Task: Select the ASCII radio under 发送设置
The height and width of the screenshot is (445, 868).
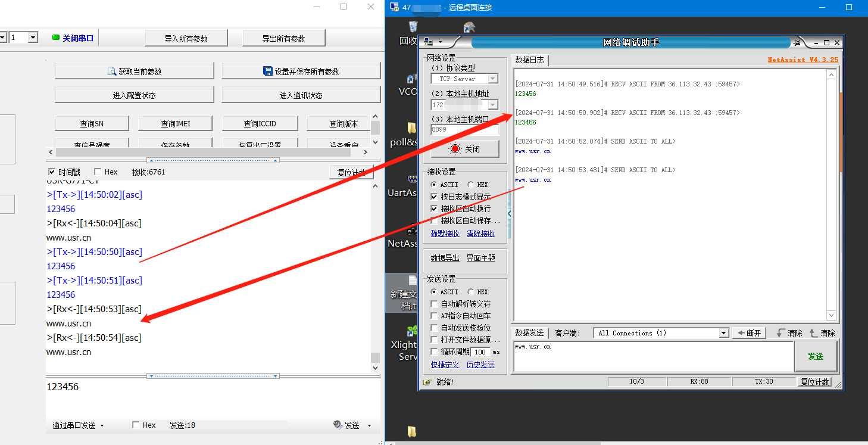Action: coord(433,292)
